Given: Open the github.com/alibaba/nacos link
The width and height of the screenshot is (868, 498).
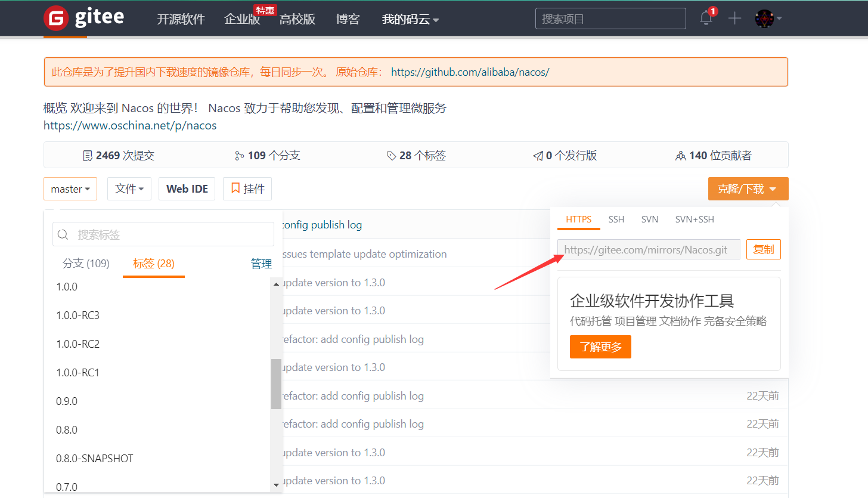Looking at the screenshot, I should (470, 72).
